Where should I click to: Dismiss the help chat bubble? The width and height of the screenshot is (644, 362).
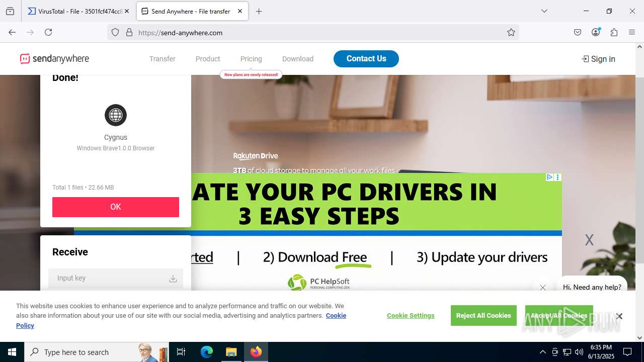tap(543, 288)
